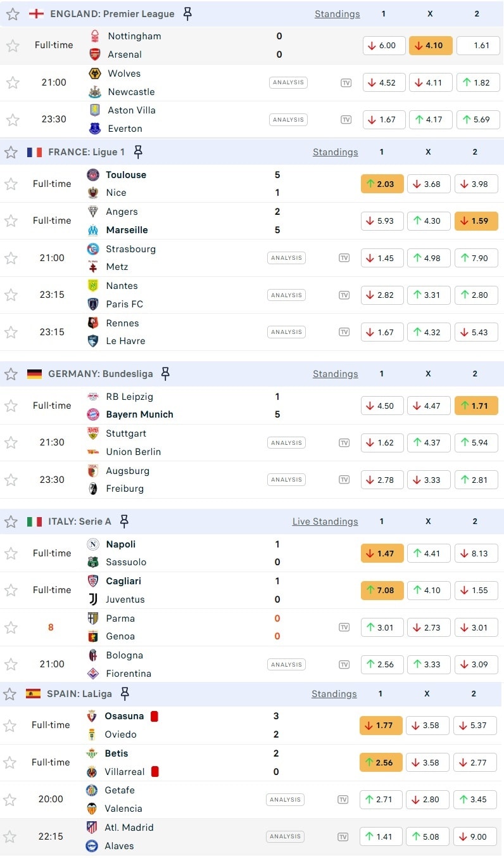Screen dimensions: 504x858
Task: Click the Bayern Munich club logo
Action: [x=93, y=414]
